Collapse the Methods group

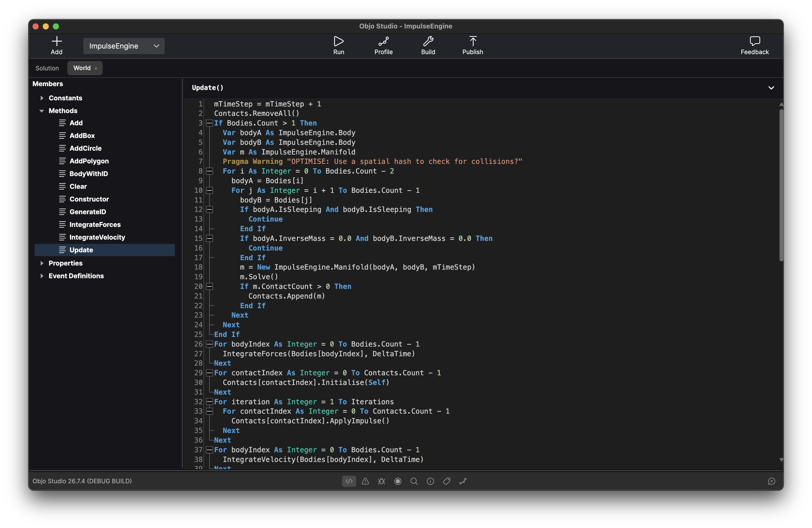(x=42, y=111)
